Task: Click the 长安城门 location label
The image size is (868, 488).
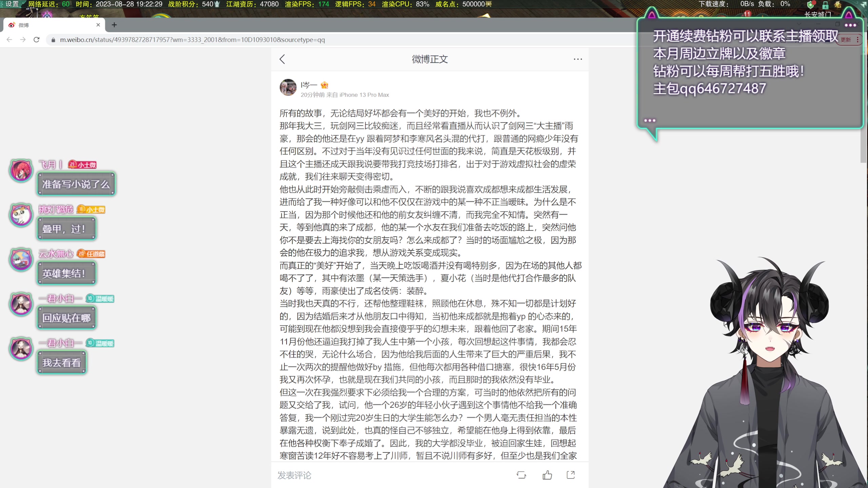Action: (818, 14)
